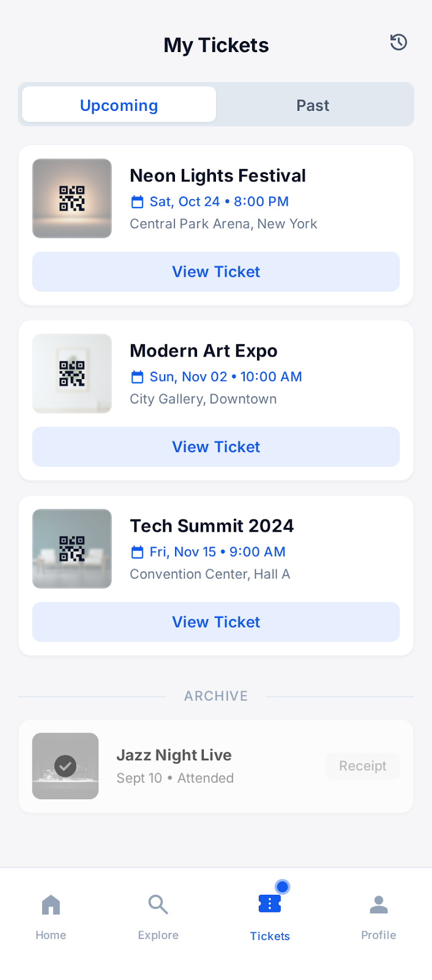Screen dimensions: 432x980
Task: View ticket for Neon Lights Festival
Action: 216,271
